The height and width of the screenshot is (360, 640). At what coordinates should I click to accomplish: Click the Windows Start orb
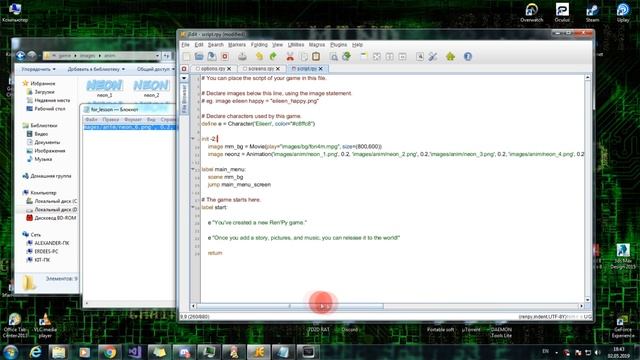[x=11, y=352]
